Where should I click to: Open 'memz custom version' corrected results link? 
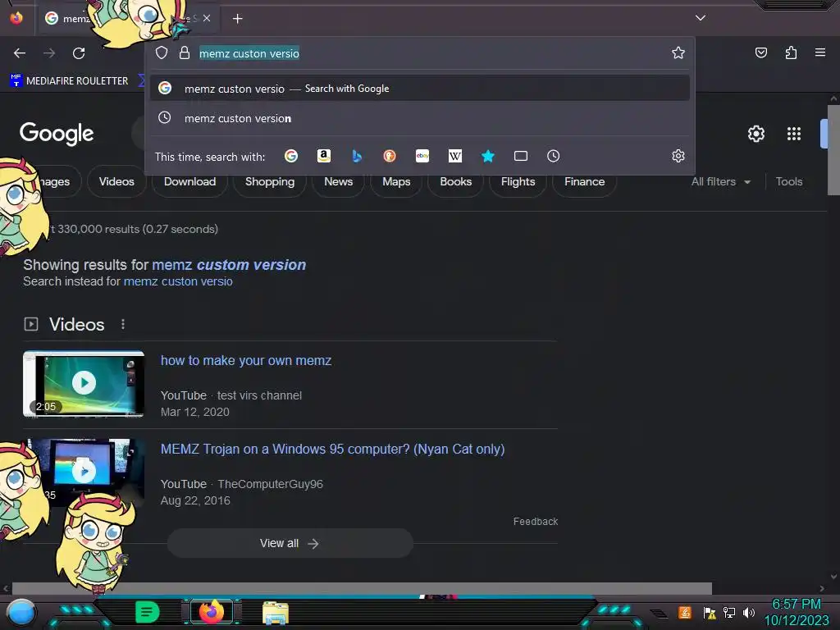229,265
